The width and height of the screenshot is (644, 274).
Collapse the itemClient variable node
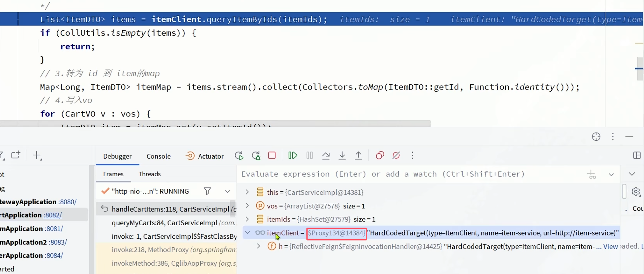(x=247, y=233)
